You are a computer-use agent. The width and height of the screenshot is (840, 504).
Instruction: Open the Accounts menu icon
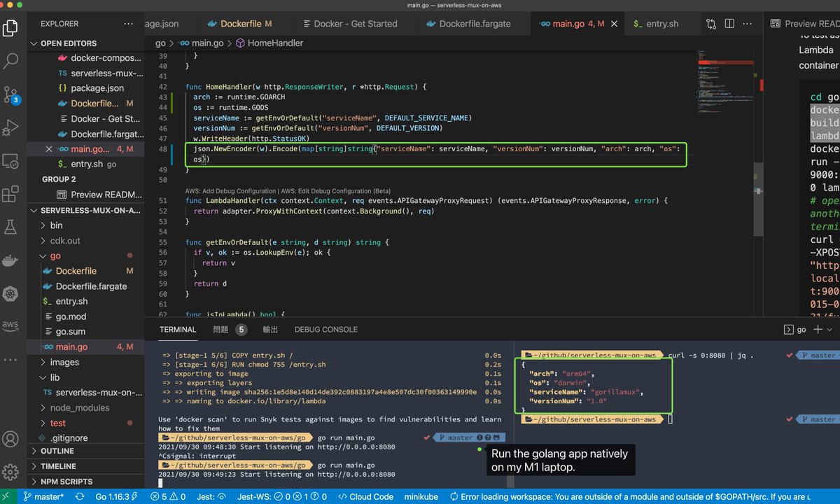tap(11, 439)
